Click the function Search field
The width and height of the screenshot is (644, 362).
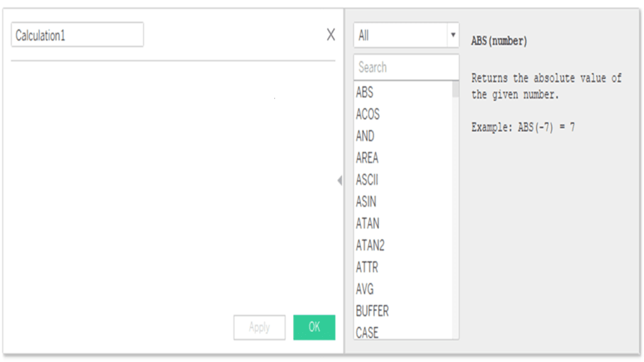tap(406, 67)
